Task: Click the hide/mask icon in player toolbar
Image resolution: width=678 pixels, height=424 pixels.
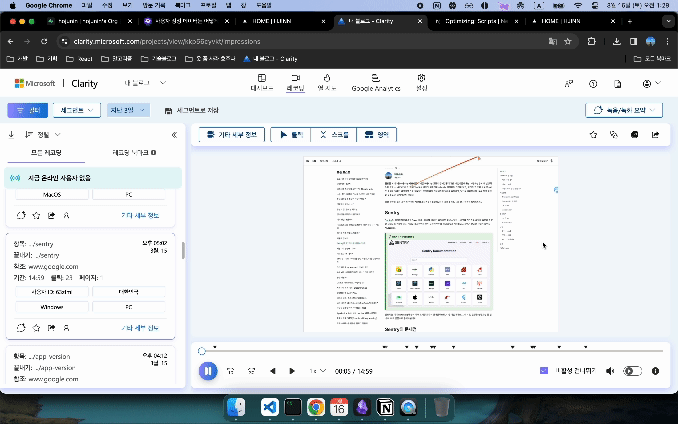Action: (614, 135)
